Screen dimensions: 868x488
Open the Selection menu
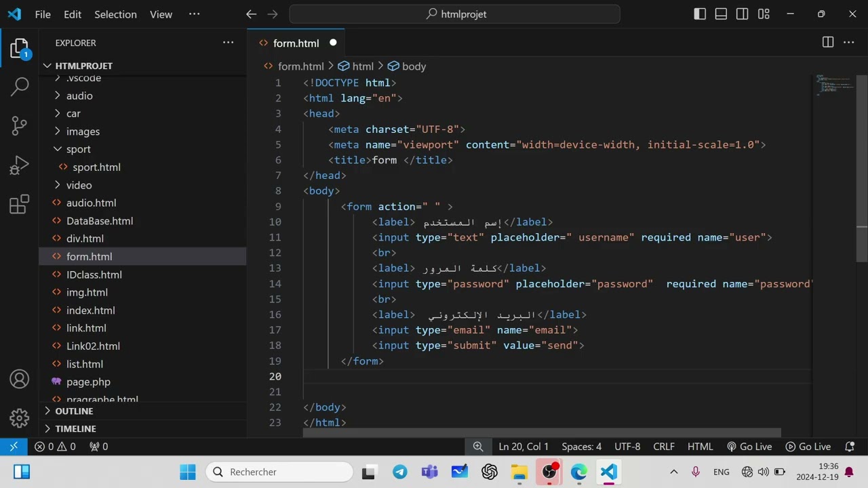tap(115, 14)
